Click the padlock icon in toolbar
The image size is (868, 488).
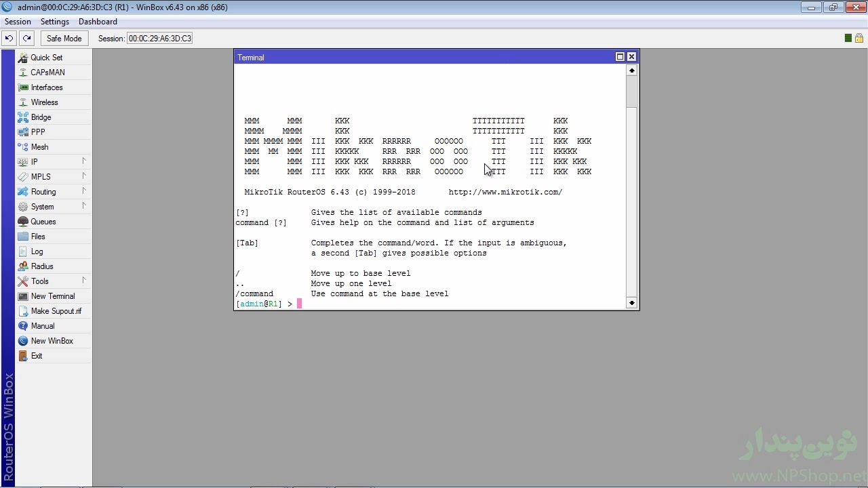pyautogui.click(x=859, y=39)
